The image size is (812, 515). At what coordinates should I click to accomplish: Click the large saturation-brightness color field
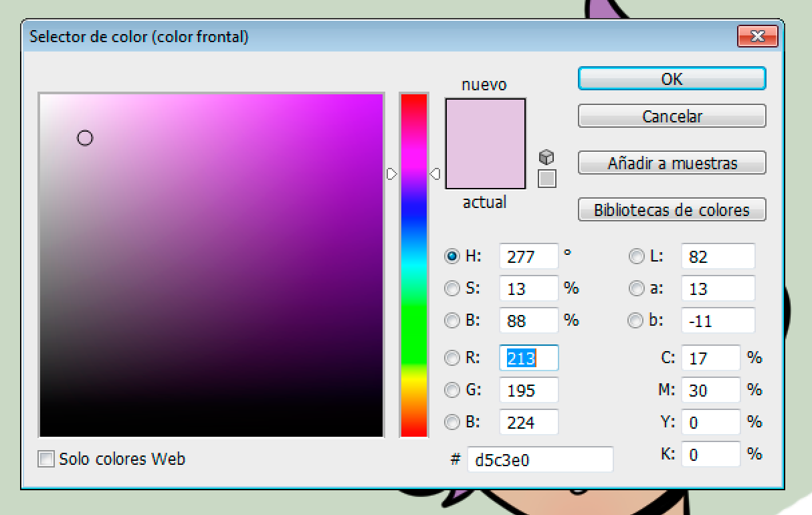pos(211,266)
